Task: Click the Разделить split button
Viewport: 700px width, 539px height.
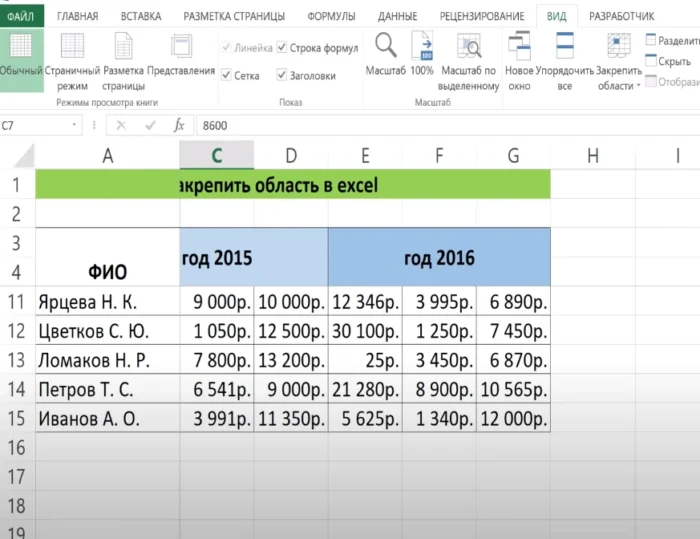Action: pos(672,41)
